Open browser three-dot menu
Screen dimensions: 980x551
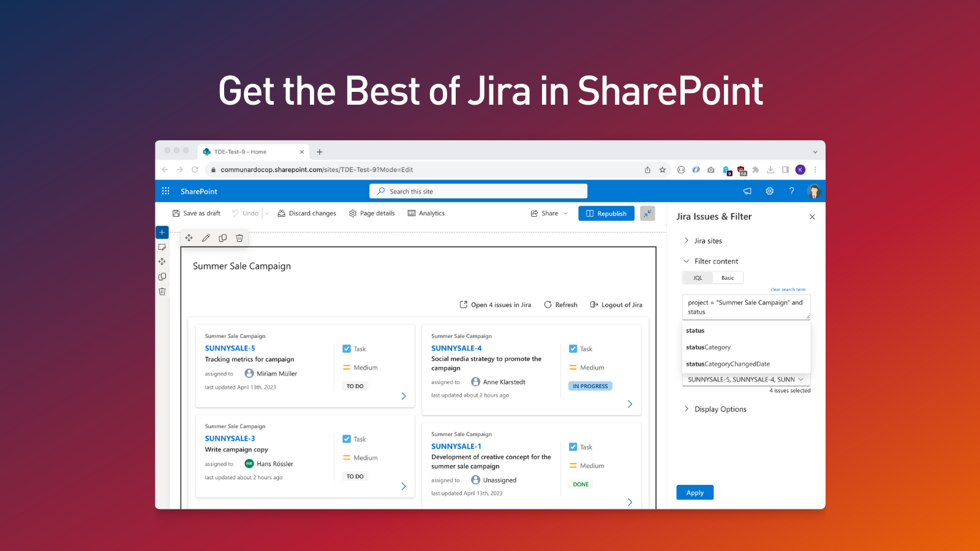tap(815, 170)
